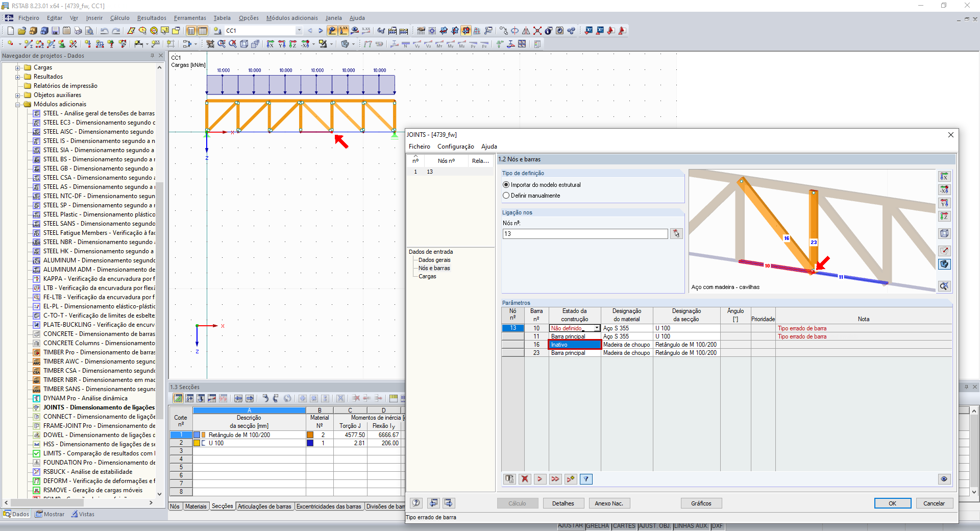This screenshot has height=531, width=980.
Task: Click the red X delete icon below parameters table
Action: 525,479
